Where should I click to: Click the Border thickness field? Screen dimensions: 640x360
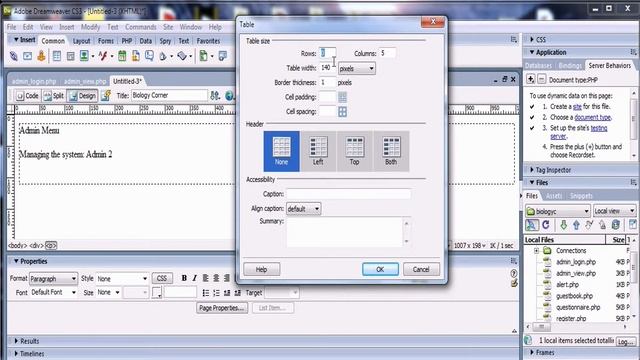(327, 82)
